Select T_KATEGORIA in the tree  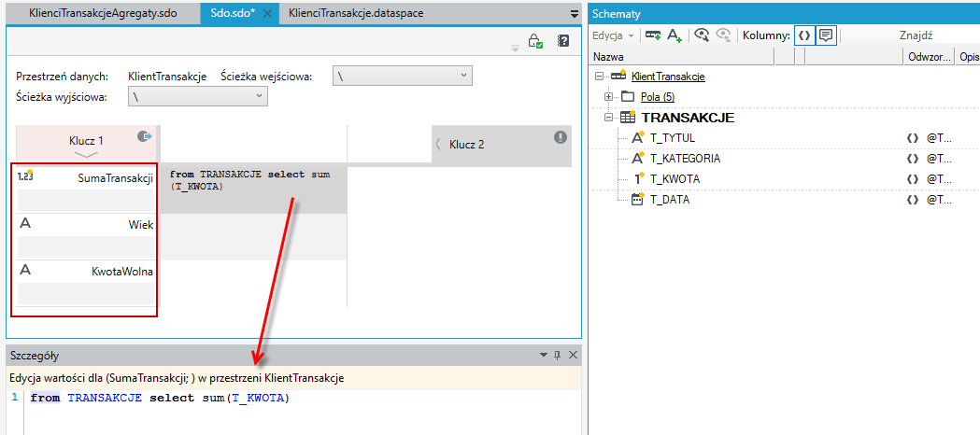tap(685, 159)
